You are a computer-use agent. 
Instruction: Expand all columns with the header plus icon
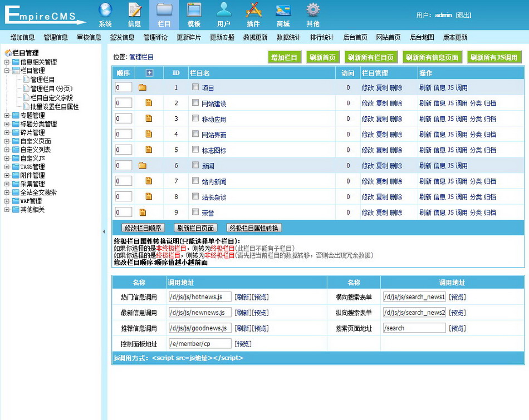pyautogui.click(x=149, y=73)
